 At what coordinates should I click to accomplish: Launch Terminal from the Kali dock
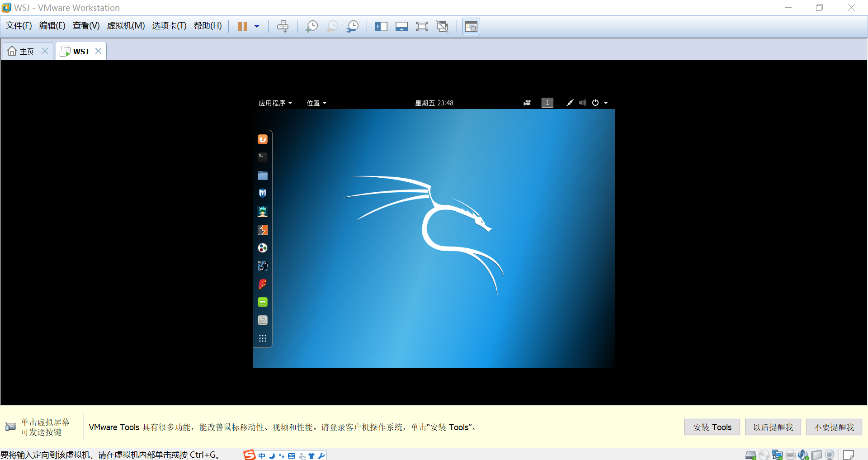pyautogui.click(x=263, y=157)
